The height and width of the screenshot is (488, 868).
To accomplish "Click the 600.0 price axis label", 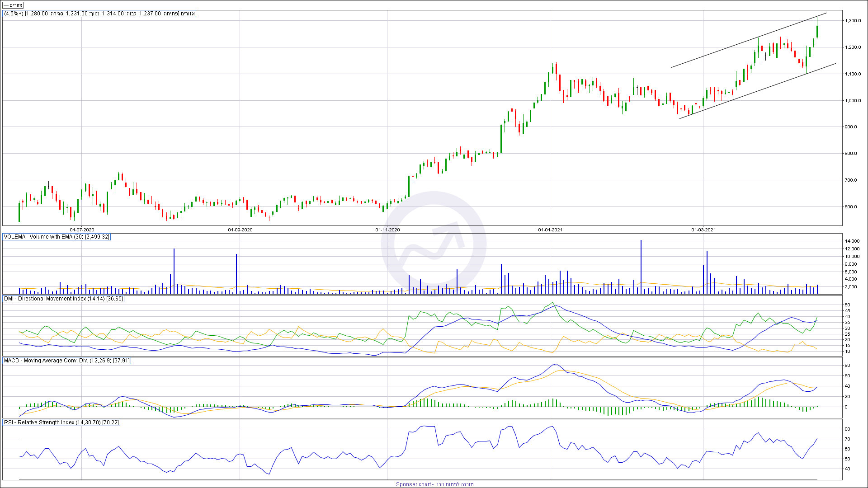I will click(x=851, y=207).
